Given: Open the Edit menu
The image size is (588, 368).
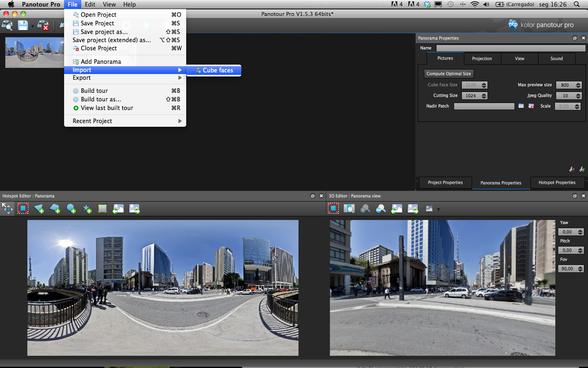Looking at the screenshot, I should coord(90,4).
